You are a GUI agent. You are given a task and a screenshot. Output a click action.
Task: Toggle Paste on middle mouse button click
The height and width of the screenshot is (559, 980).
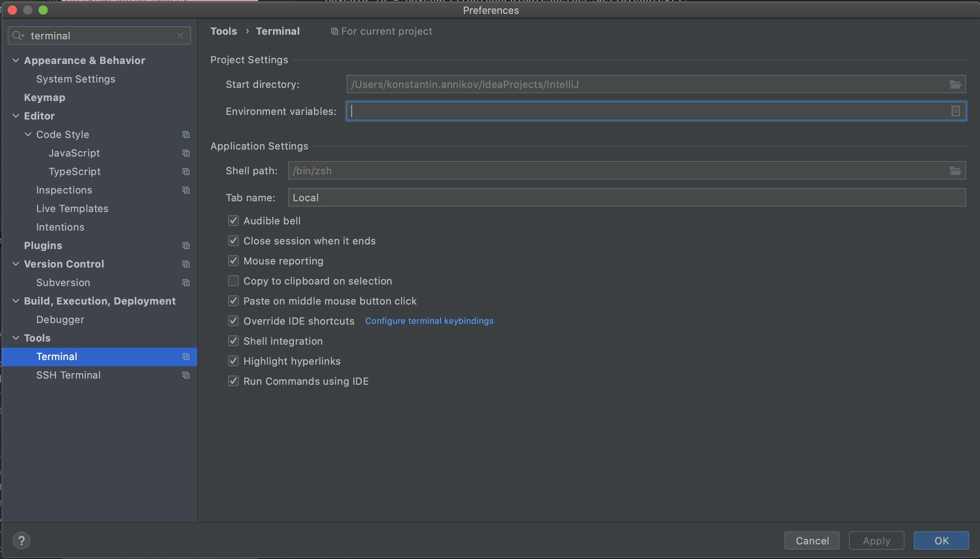coord(233,301)
